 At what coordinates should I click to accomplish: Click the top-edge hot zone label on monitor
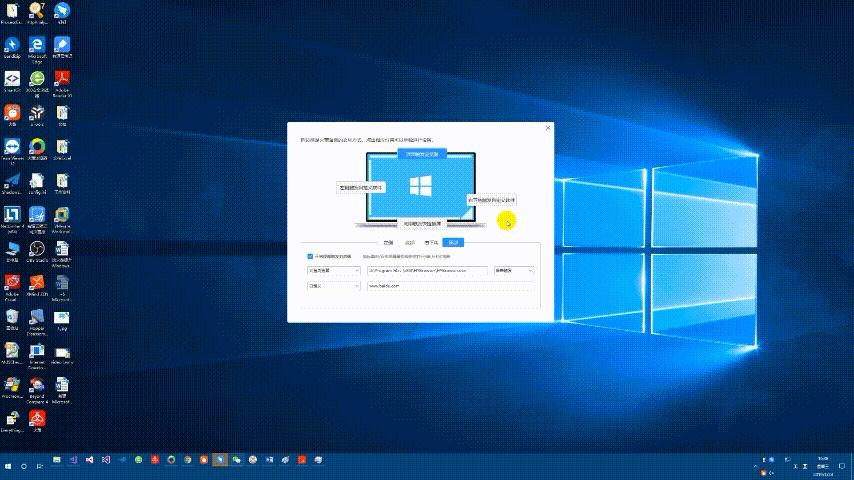click(422, 154)
